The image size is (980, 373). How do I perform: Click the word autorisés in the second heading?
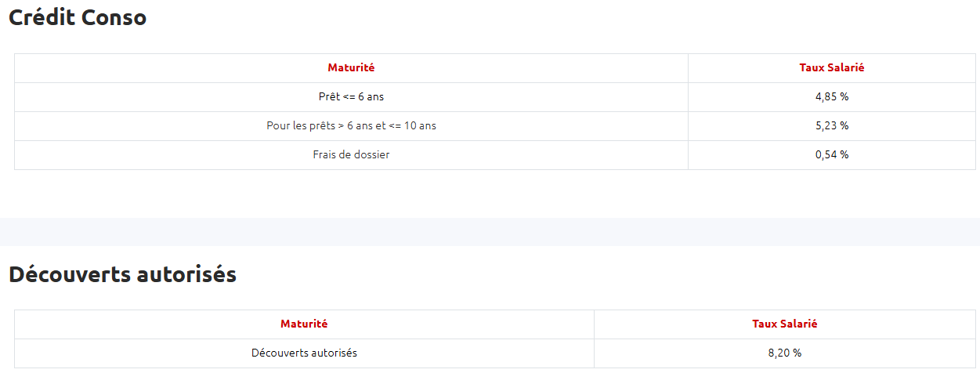click(x=186, y=274)
